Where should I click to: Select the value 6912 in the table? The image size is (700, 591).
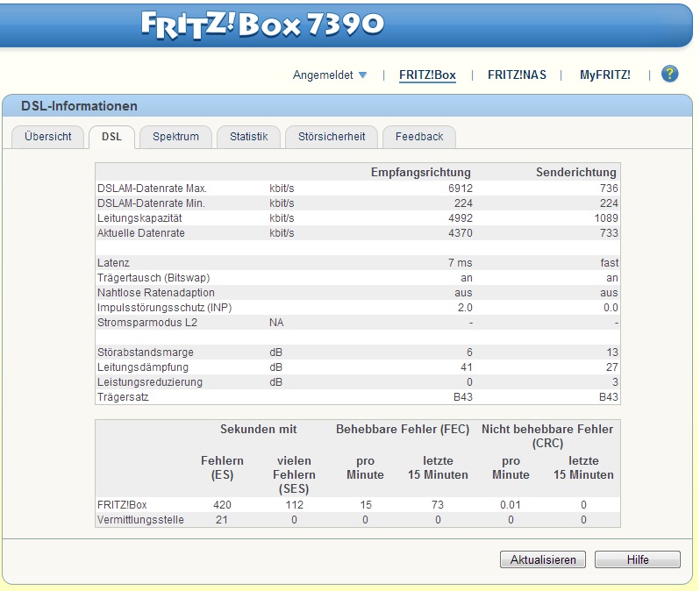[x=461, y=189]
